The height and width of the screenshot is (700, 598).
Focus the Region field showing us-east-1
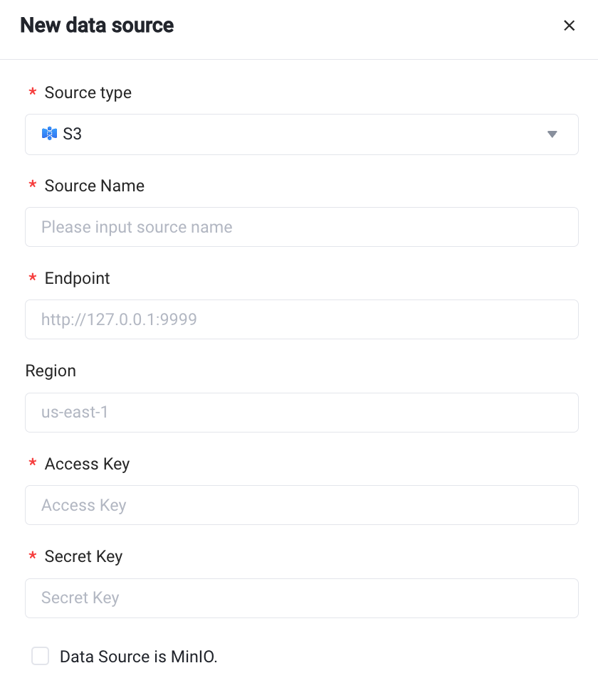[302, 413]
